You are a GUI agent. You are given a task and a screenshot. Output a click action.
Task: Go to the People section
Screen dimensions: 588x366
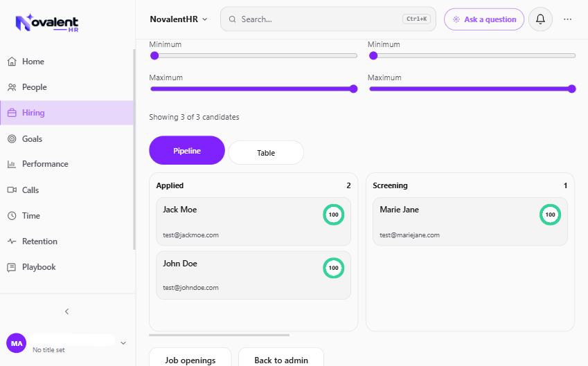click(67, 87)
